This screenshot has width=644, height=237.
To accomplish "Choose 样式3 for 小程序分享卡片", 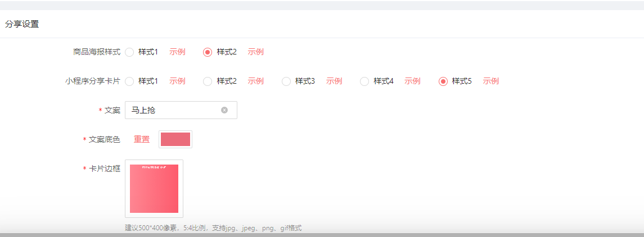I will 286,81.
